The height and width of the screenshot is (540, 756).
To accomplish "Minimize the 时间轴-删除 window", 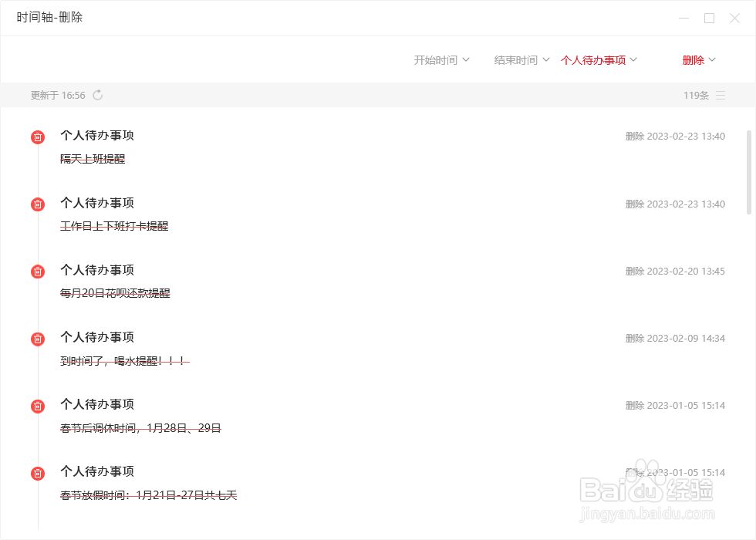I will coord(683,18).
